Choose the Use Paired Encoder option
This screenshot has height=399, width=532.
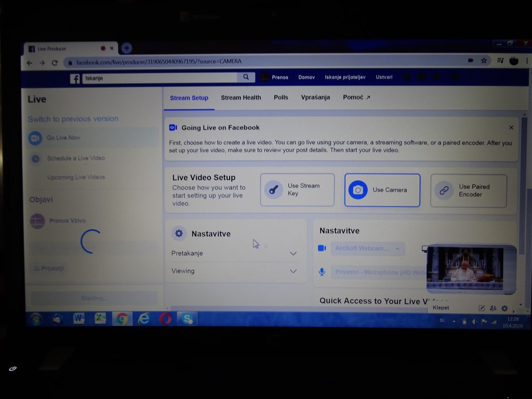pyautogui.click(x=468, y=191)
